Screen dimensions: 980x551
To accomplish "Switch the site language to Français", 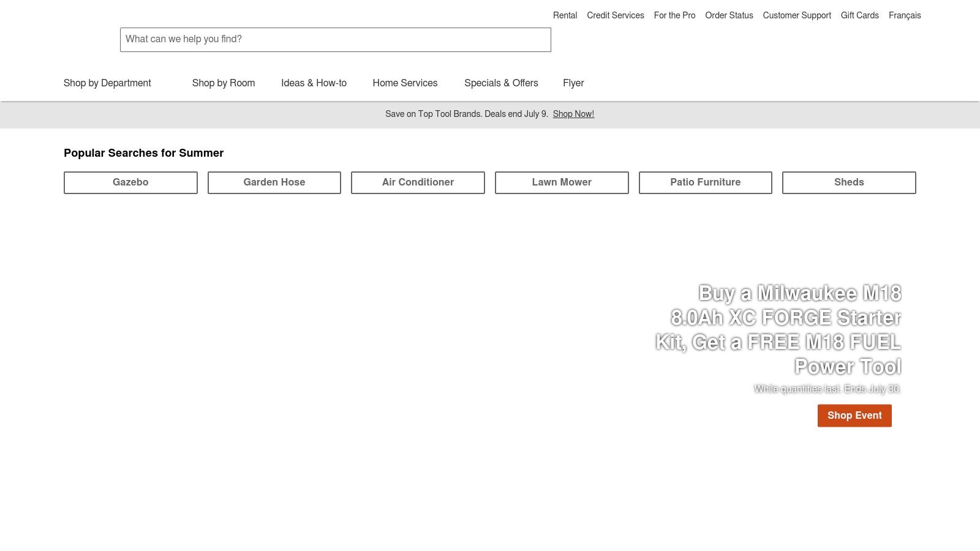I will coord(905,15).
